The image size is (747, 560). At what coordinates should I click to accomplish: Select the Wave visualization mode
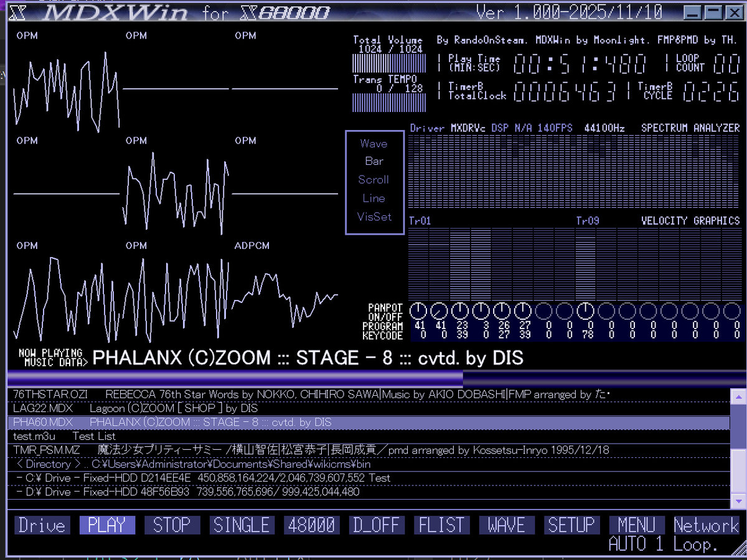tap(374, 144)
